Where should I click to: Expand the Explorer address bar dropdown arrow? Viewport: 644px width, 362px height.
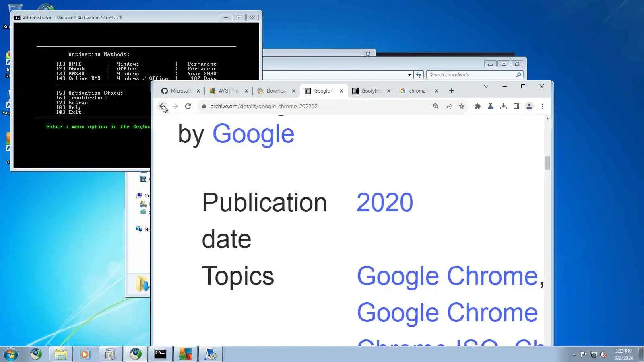409,75
